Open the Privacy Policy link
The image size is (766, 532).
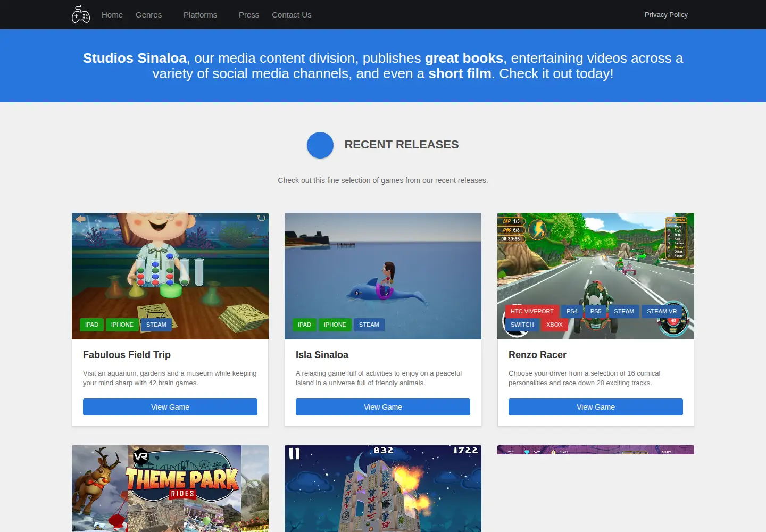pos(666,15)
